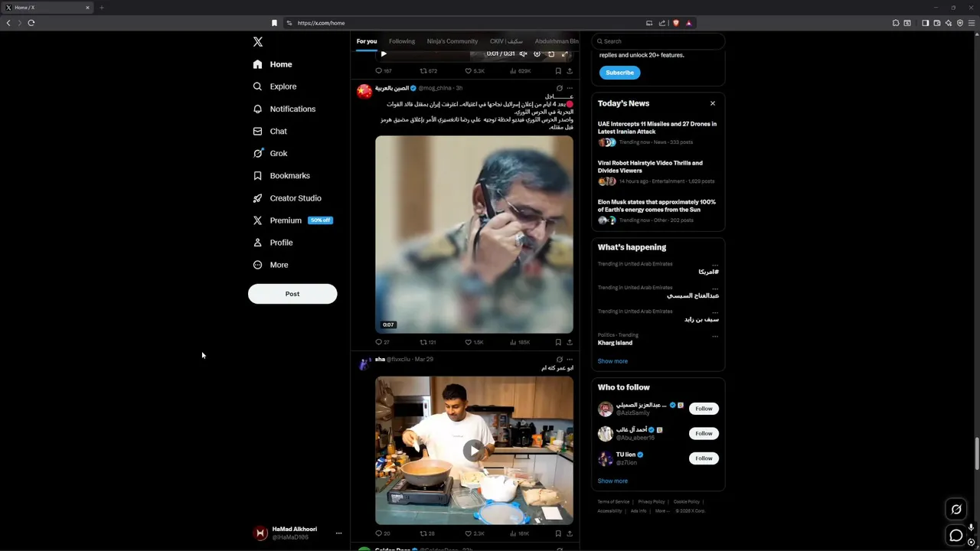This screenshot has height=551, width=980.
Task: Like the post with 5.3K likes
Action: click(x=475, y=70)
